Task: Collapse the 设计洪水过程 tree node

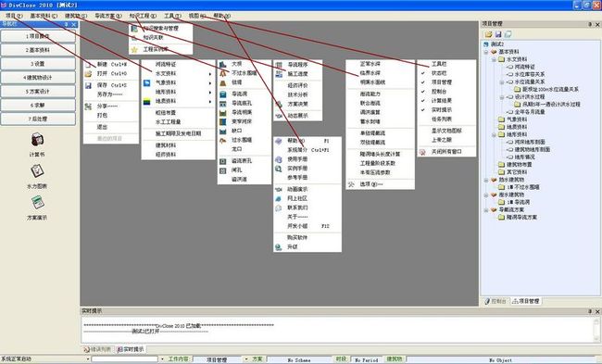Action: click(x=501, y=97)
